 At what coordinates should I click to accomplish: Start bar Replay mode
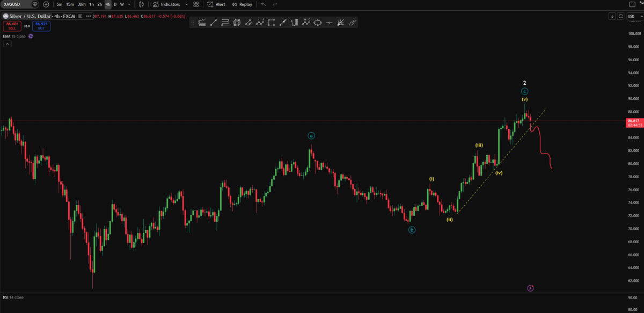click(x=241, y=4)
